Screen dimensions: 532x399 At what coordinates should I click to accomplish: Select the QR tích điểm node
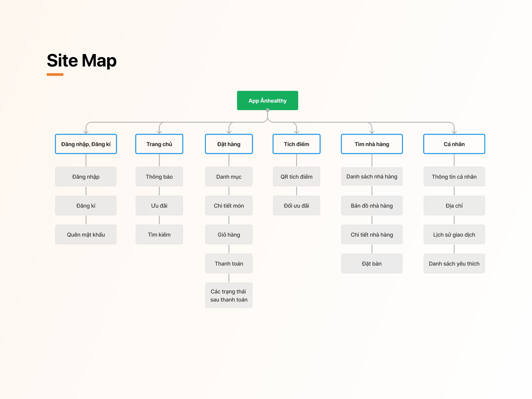(296, 177)
